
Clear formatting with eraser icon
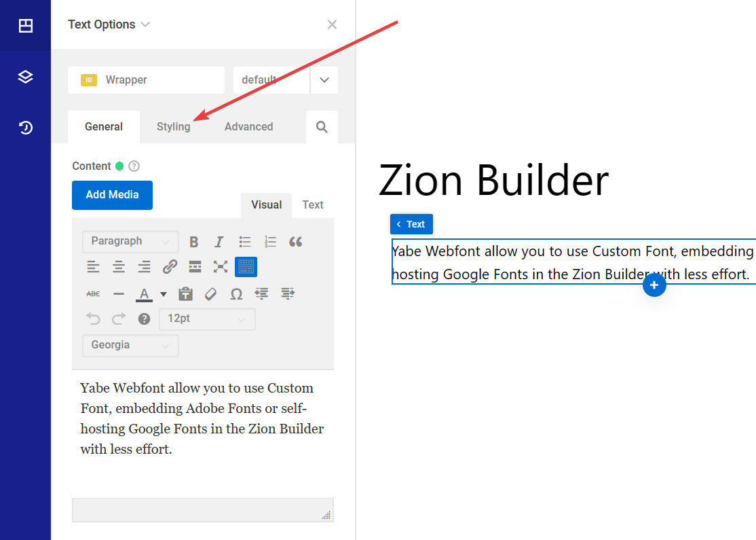pos(210,293)
